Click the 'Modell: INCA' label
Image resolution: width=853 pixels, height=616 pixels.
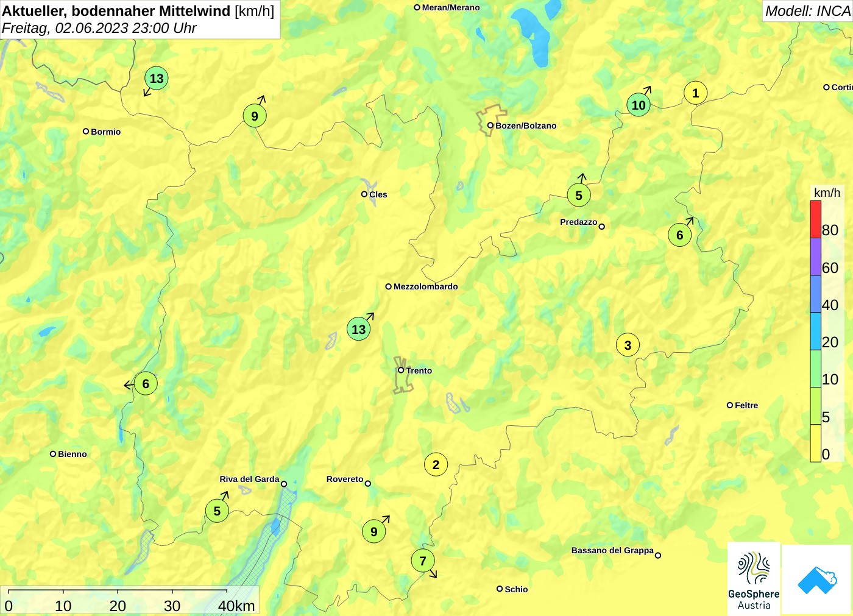point(808,11)
